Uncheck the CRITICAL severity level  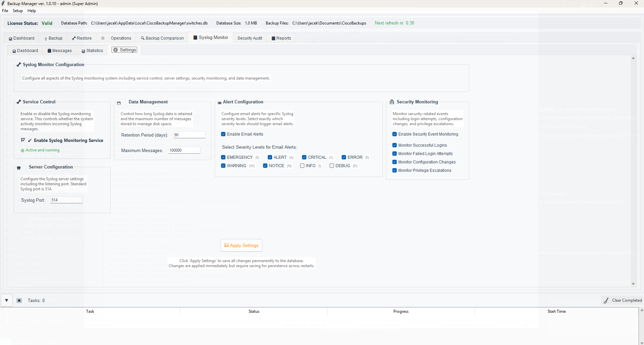pos(304,157)
